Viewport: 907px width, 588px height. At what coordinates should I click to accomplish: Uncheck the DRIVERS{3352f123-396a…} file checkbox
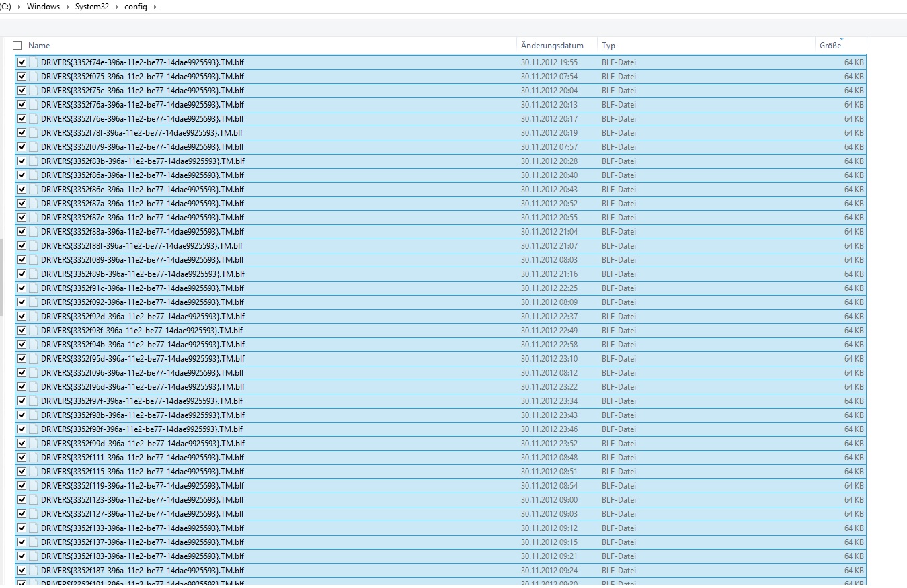click(x=22, y=500)
